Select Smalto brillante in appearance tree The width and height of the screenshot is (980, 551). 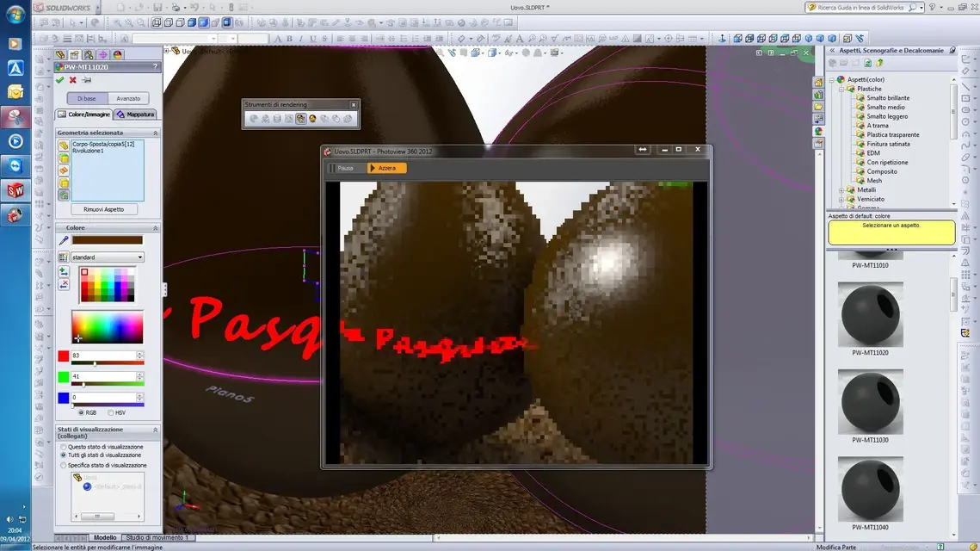click(x=887, y=98)
